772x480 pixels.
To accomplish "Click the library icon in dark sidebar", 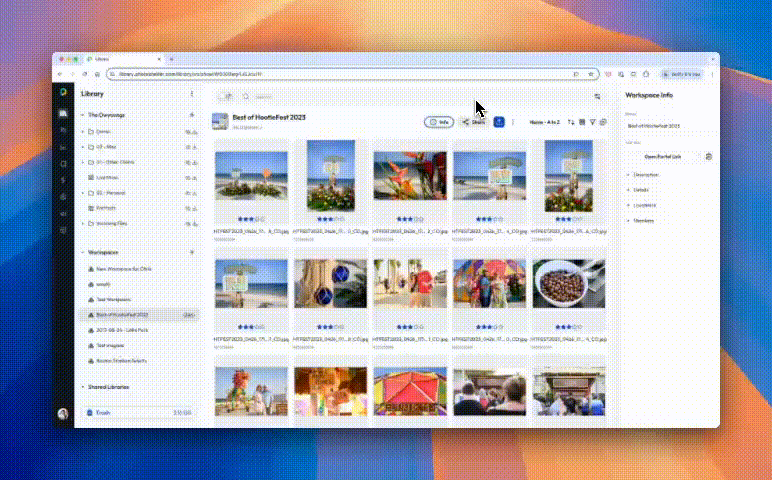I will point(63,114).
